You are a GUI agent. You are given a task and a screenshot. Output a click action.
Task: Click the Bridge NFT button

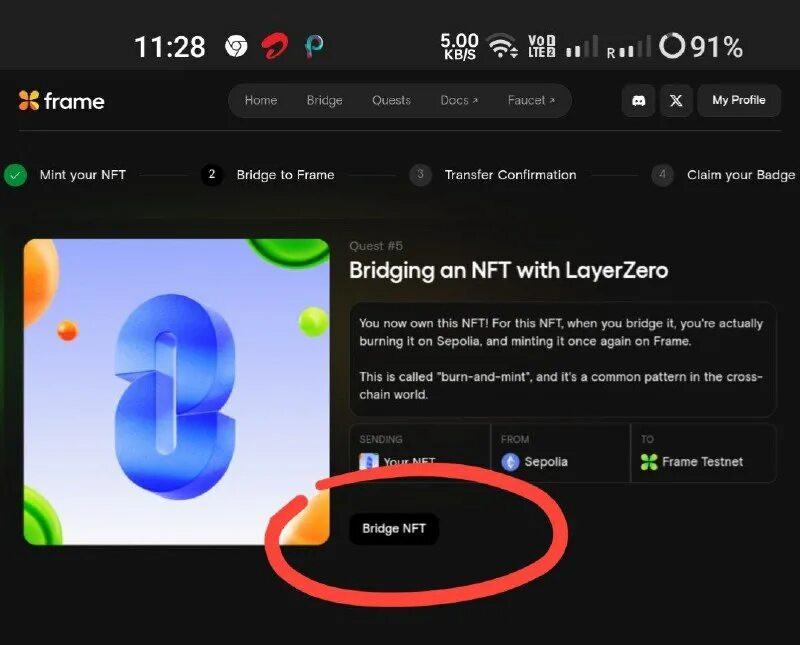(394, 529)
